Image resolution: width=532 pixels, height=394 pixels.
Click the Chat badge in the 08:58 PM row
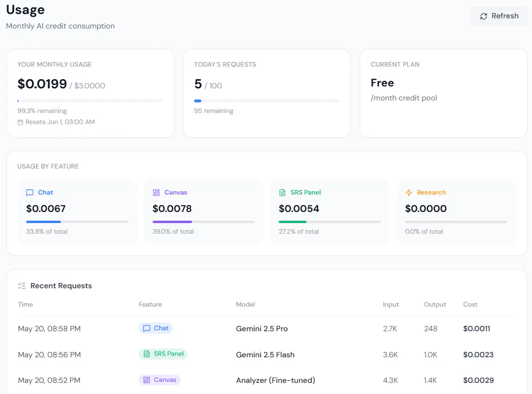point(156,328)
